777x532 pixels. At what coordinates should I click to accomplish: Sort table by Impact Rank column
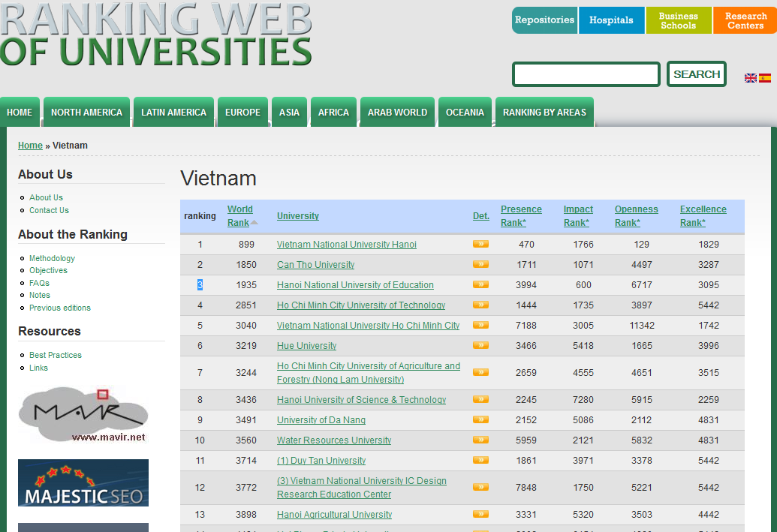[x=578, y=216]
